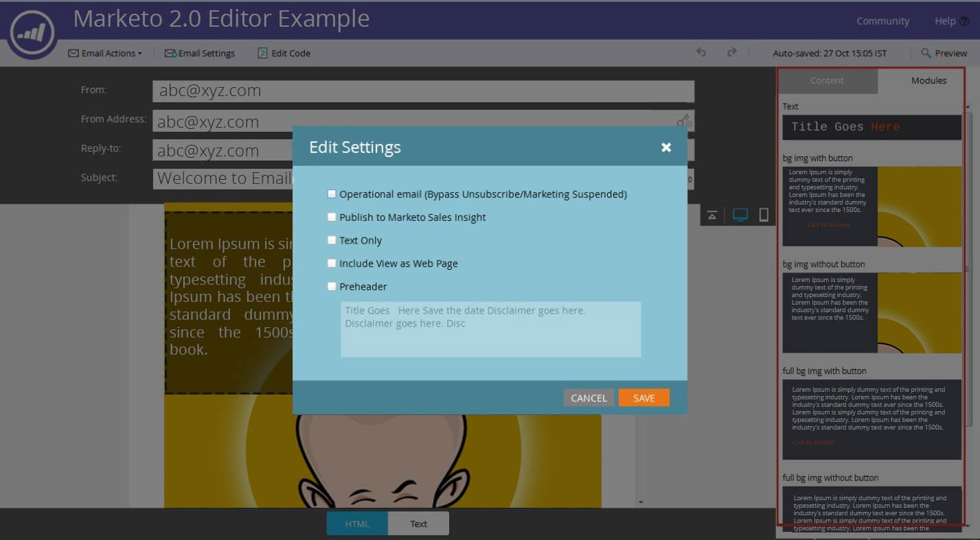Switch to the Text view tab
The image size is (980, 540).
coord(418,524)
